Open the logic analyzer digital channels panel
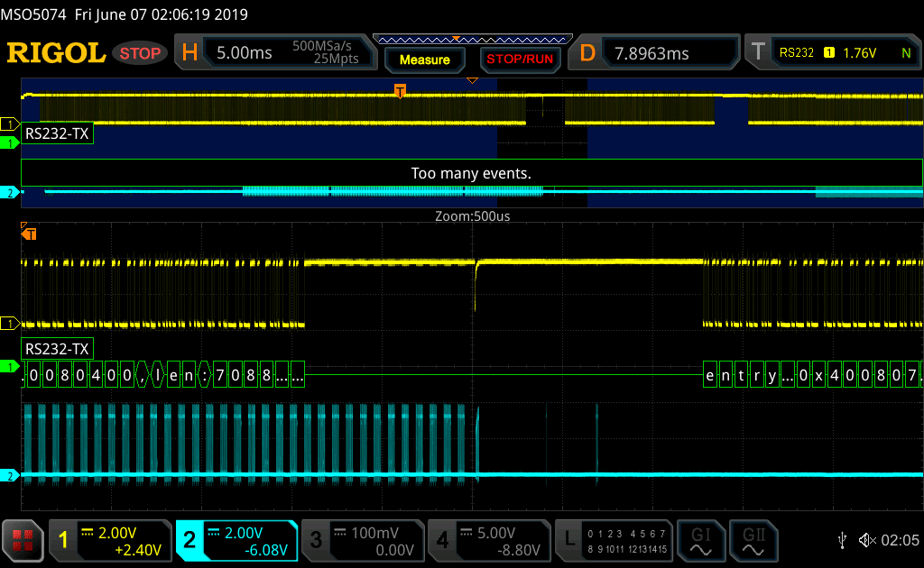The height and width of the screenshot is (568, 924). [x=614, y=540]
